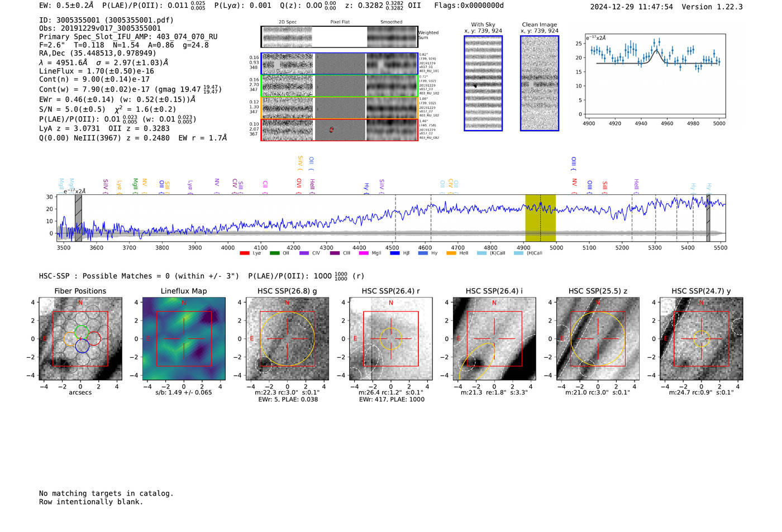Click the red Lyα legend swatch
Viewport: 782px width, 532px height.
[x=244, y=253]
